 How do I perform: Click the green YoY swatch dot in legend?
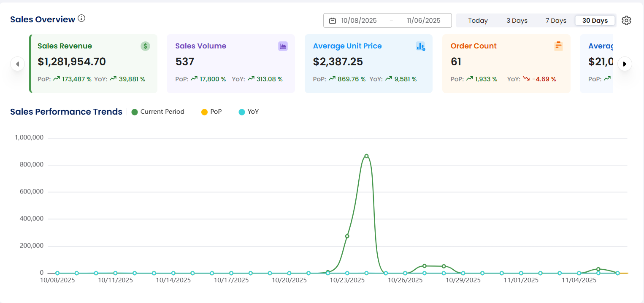(x=242, y=112)
